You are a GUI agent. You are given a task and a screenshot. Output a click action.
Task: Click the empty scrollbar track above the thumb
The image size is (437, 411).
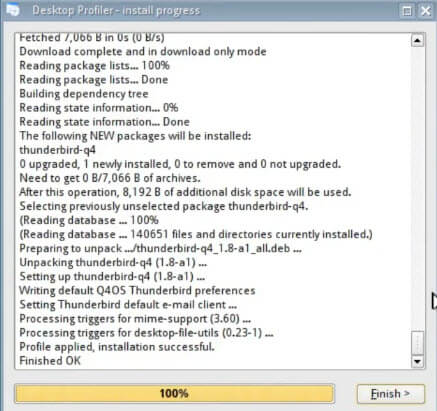click(417, 188)
